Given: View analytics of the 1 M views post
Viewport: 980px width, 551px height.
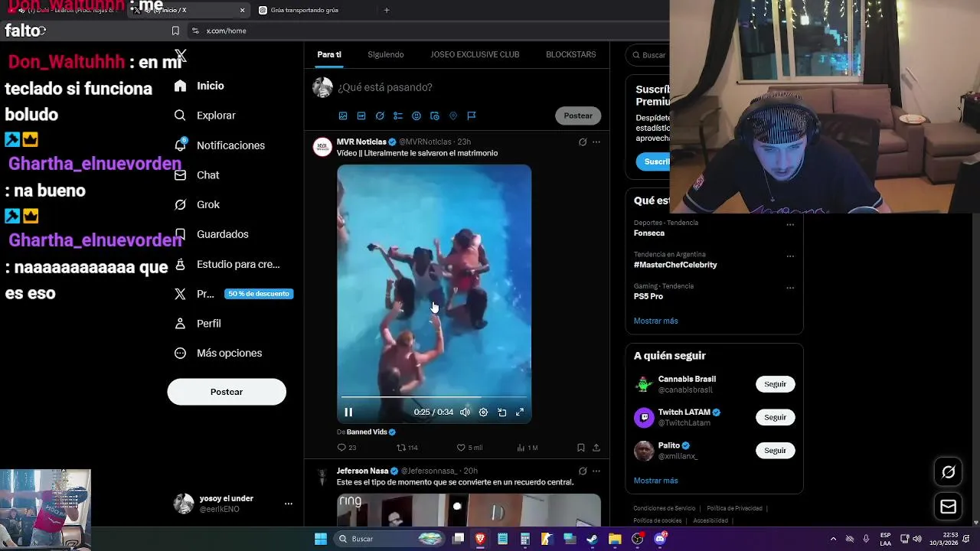Looking at the screenshot, I should click(528, 448).
